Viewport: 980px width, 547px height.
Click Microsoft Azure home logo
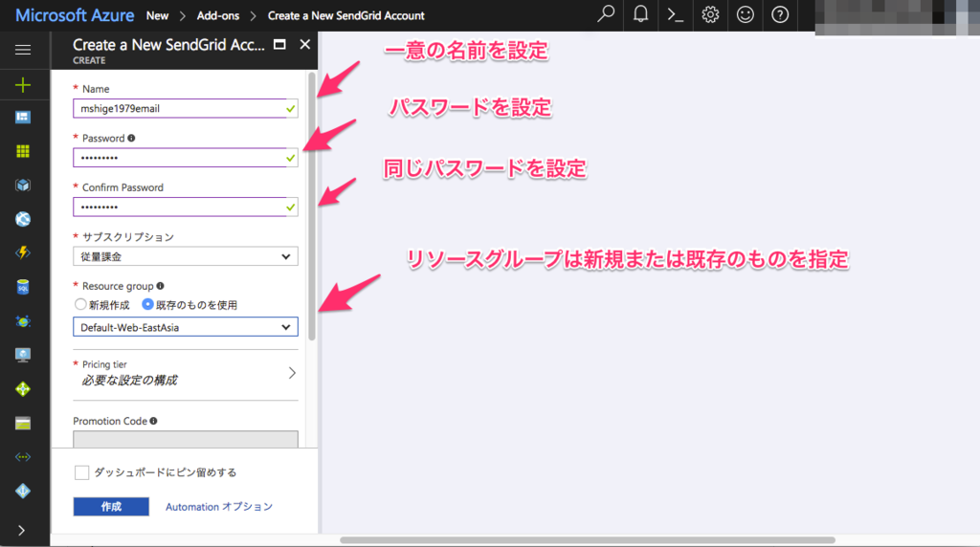[x=75, y=15]
